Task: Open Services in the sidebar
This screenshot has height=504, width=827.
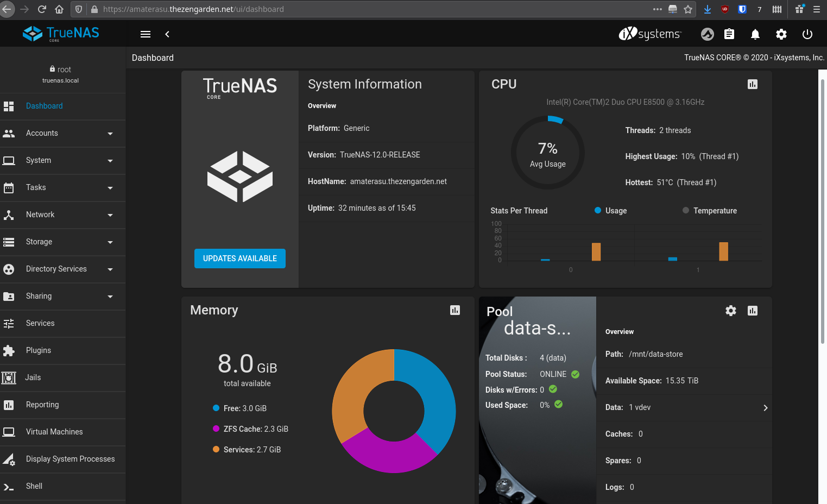Action: (63, 323)
